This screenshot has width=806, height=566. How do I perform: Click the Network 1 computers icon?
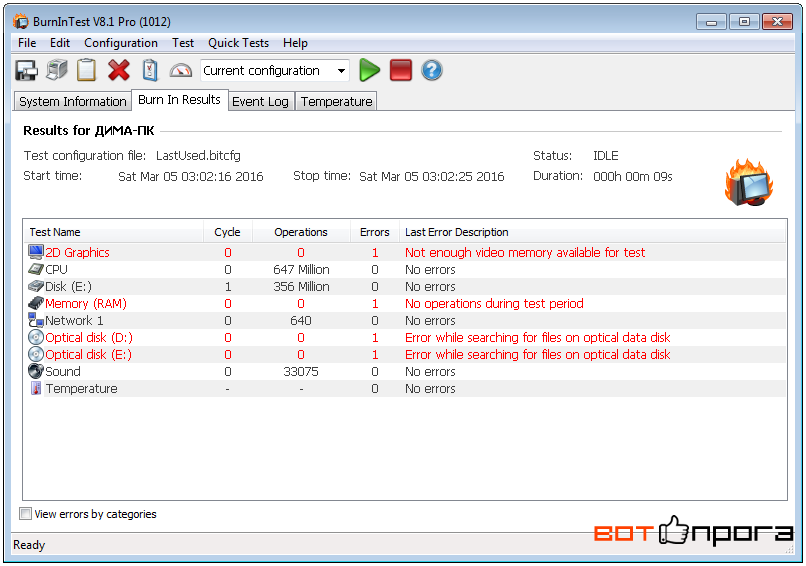[x=35, y=320]
